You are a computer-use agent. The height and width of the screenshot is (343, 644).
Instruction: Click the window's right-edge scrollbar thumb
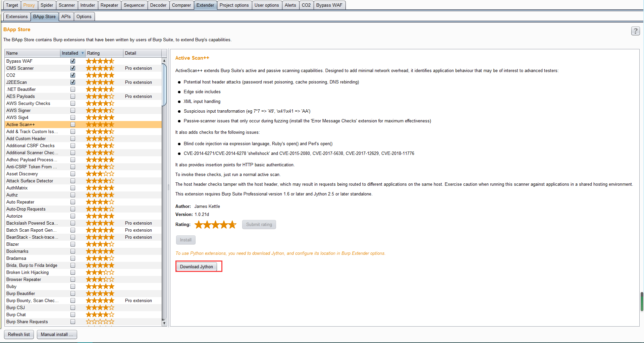642,302
